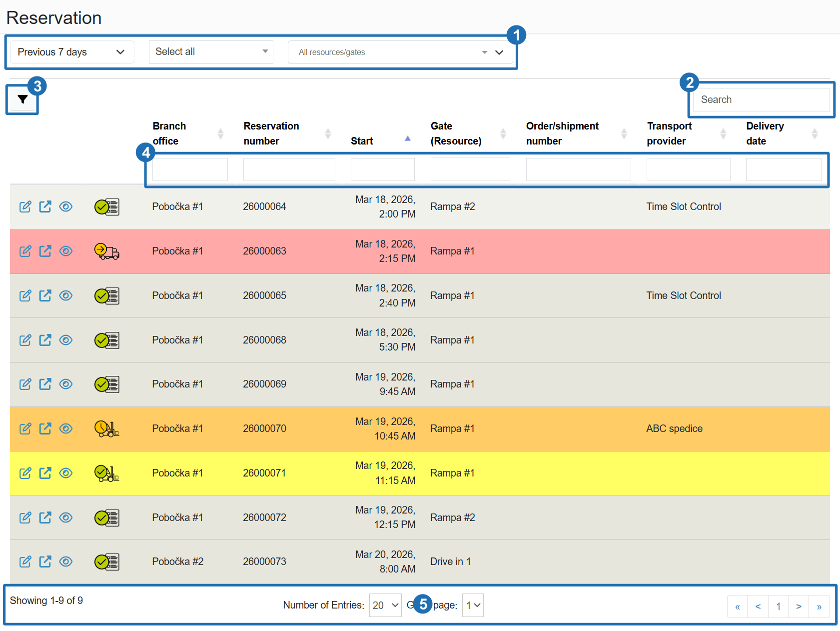Go to last page with » button
The height and width of the screenshot is (631, 840).
pos(819,606)
